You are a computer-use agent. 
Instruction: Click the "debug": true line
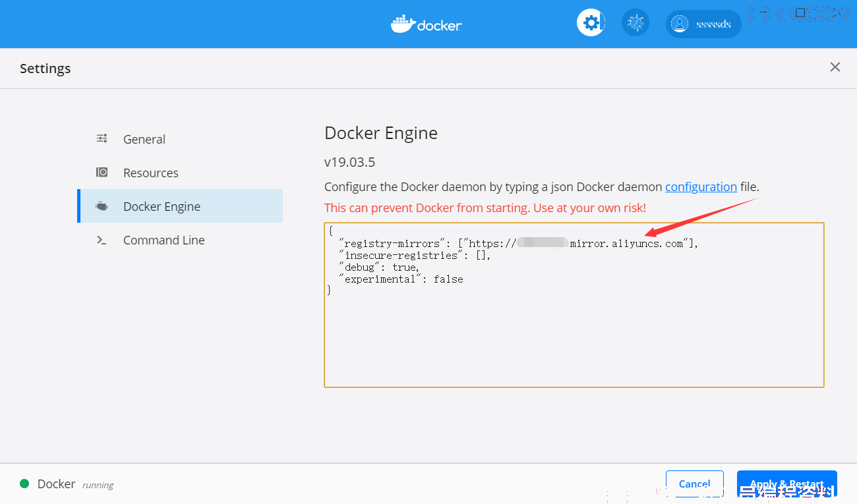[380, 267]
